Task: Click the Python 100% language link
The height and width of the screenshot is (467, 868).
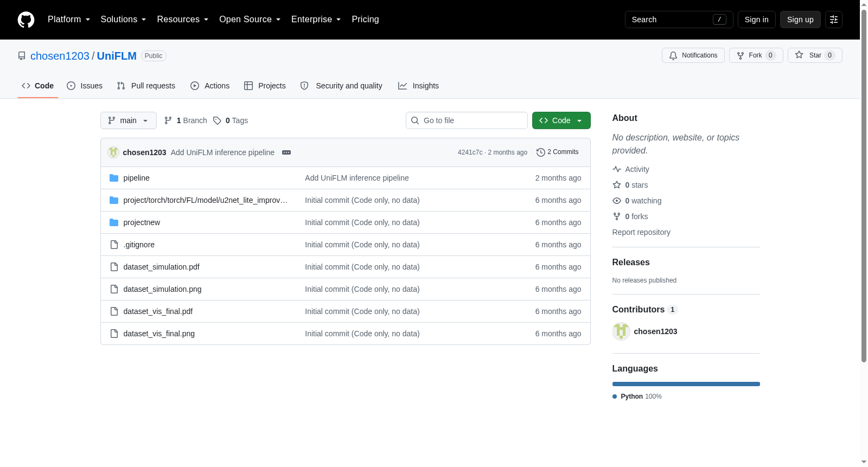Action: [637, 396]
